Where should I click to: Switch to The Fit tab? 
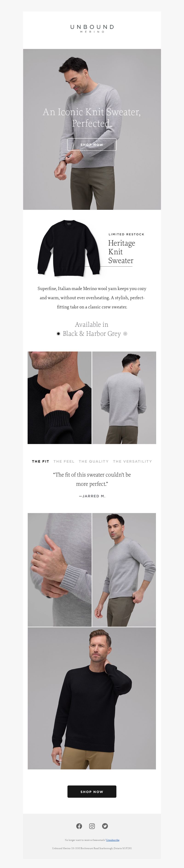click(x=40, y=461)
